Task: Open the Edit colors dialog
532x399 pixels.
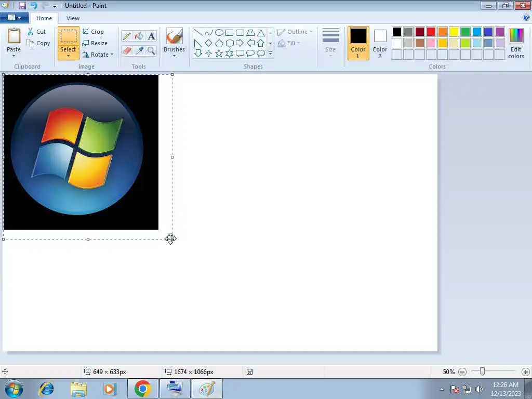Action: coord(516,43)
